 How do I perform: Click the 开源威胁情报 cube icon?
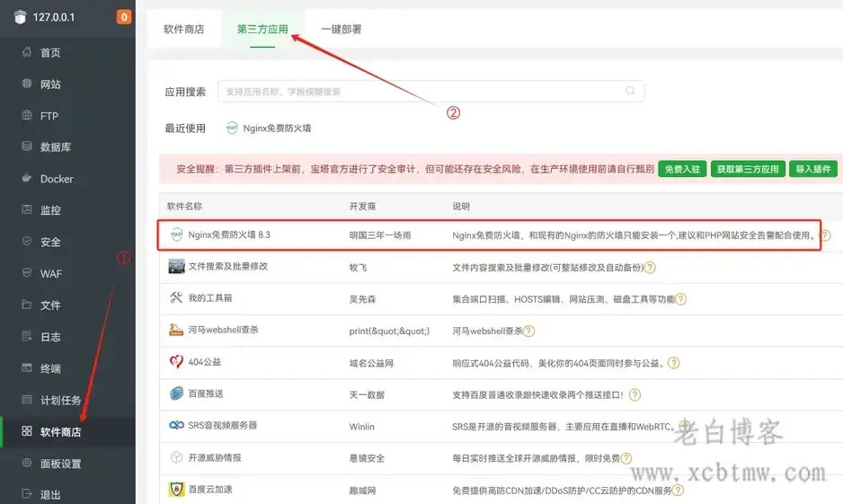(176, 457)
